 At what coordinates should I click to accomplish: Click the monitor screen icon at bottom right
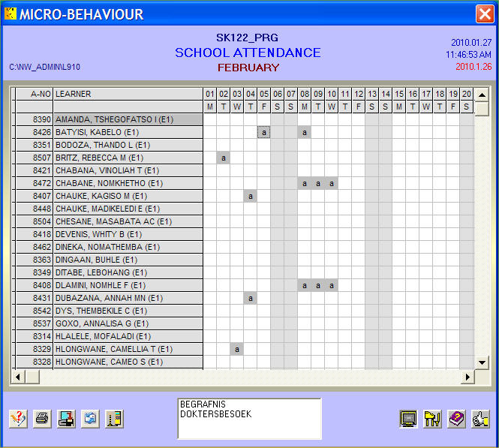point(408,419)
